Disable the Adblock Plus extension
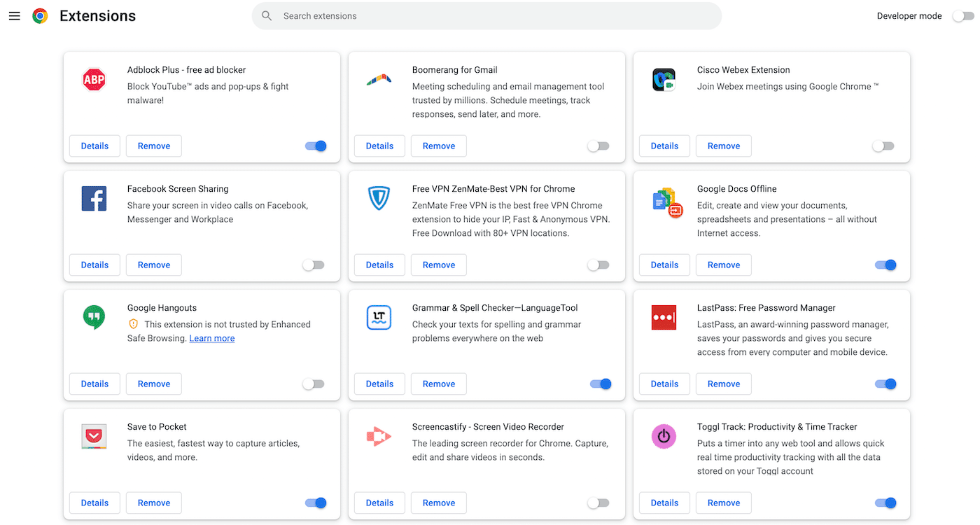The image size is (980, 525). (x=316, y=146)
